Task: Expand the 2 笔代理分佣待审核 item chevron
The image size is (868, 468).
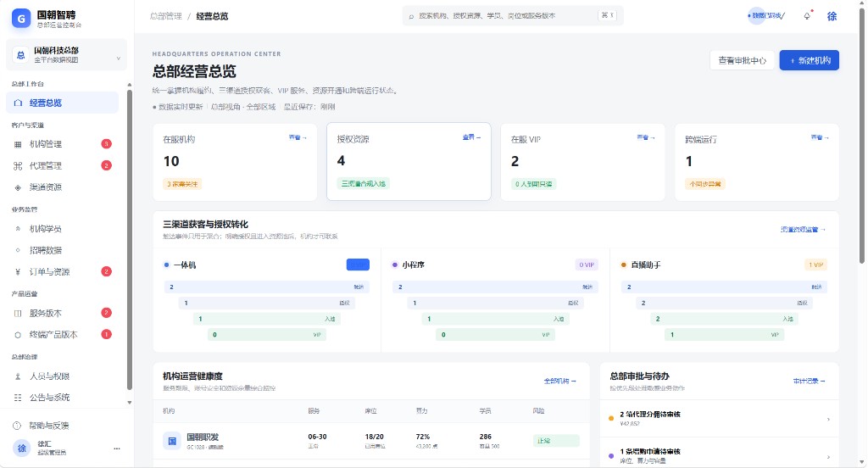Action: click(828, 420)
